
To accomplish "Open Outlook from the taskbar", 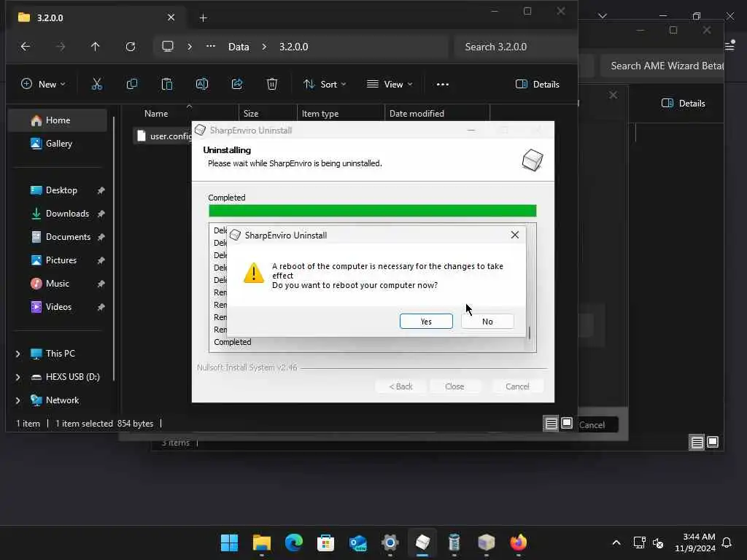I will click(357, 542).
